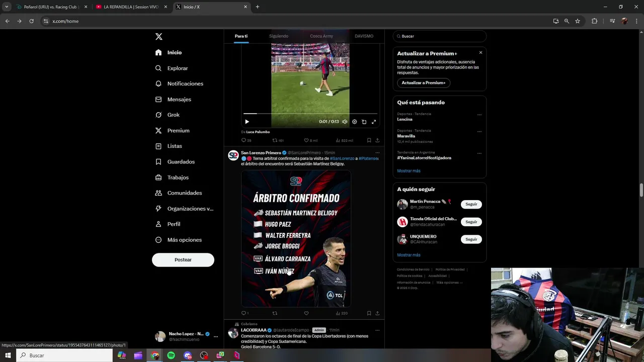Open Grok from the sidebar

[x=168, y=115]
